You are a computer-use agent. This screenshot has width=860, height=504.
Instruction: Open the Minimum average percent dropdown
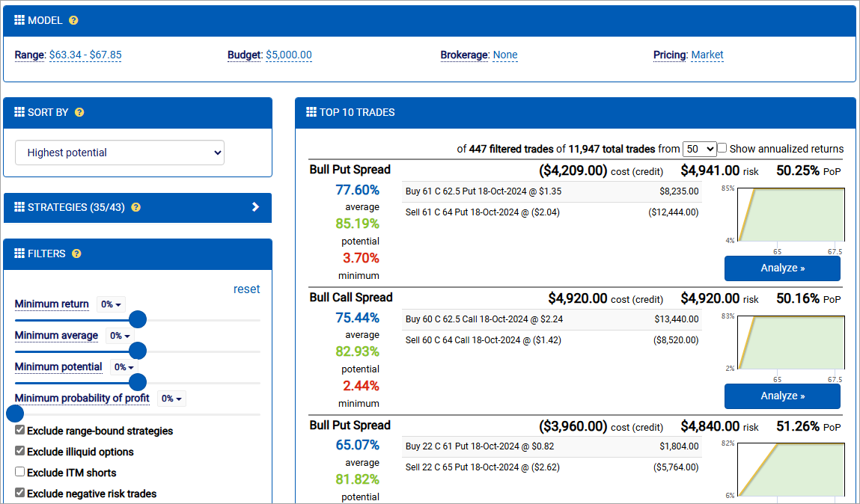pyautogui.click(x=120, y=336)
